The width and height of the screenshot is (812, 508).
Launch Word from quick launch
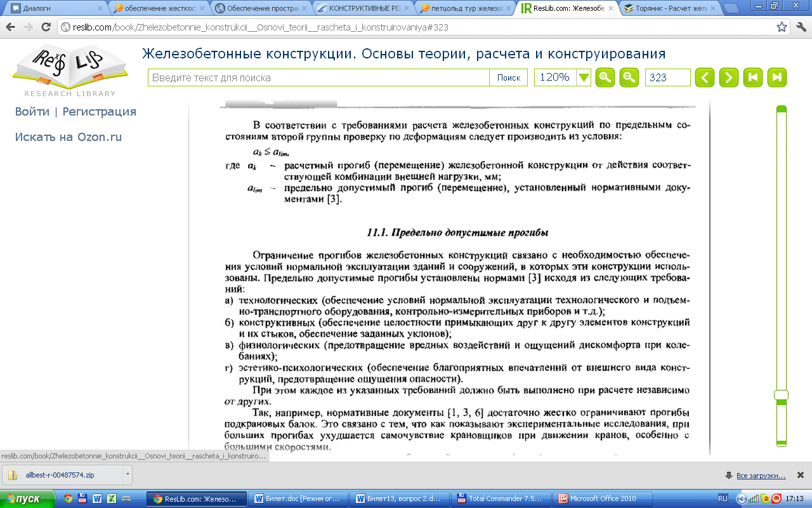click(97, 498)
